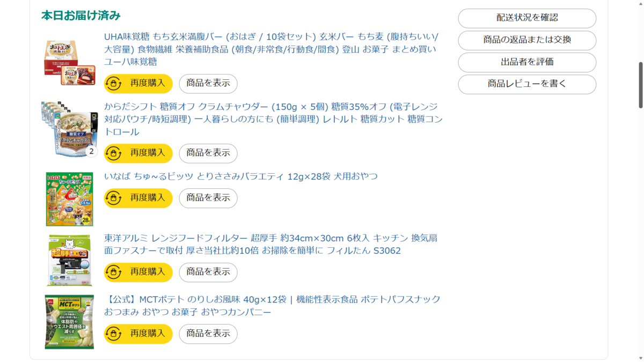Open the MCTポテト product image

point(70,322)
